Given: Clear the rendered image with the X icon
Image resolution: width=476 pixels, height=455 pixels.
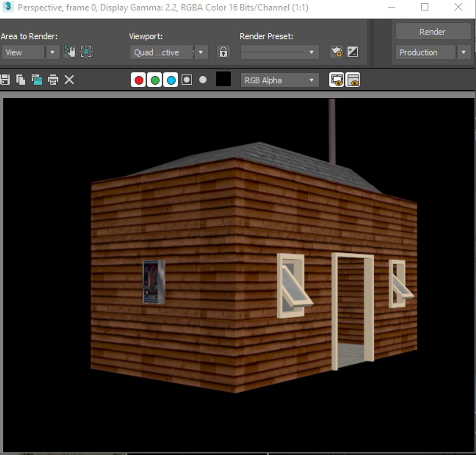Looking at the screenshot, I should tap(69, 80).
